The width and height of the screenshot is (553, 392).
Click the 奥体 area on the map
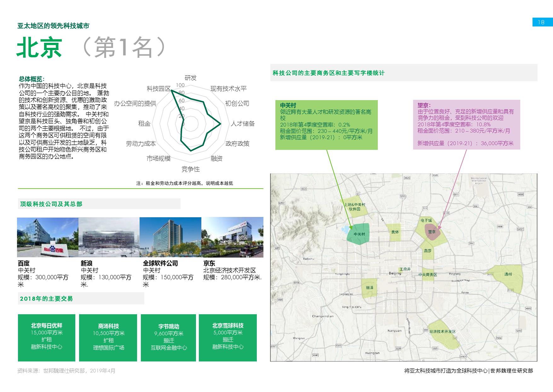tap(394, 232)
